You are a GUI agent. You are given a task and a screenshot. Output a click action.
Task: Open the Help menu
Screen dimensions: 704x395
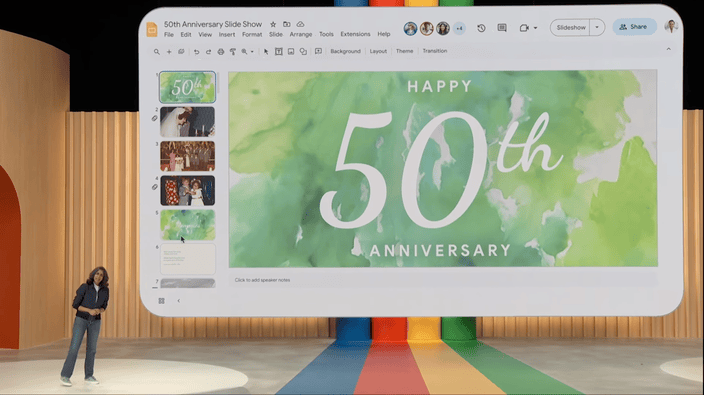[383, 35]
